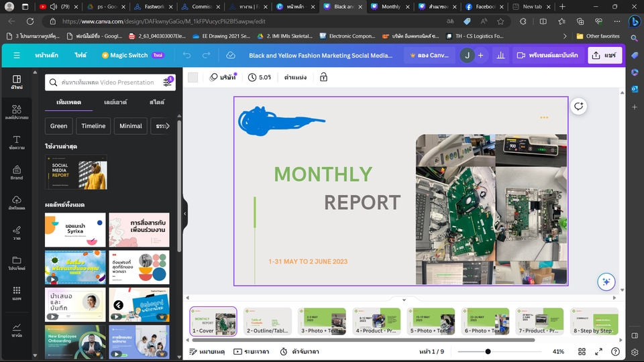The height and width of the screenshot is (362, 644).
Task: Toggle the Timer tool
Action: coord(299,351)
